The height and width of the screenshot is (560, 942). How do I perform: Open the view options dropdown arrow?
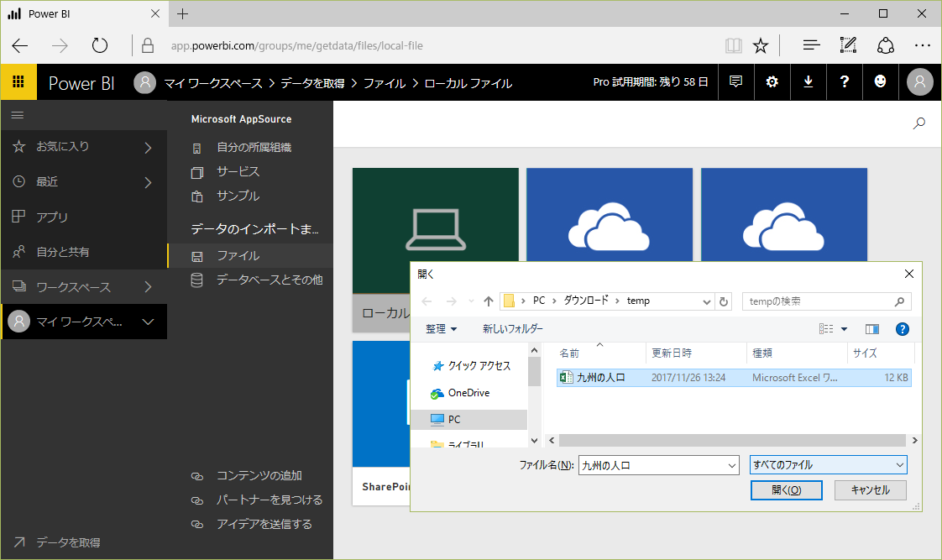(x=844, y=328)
